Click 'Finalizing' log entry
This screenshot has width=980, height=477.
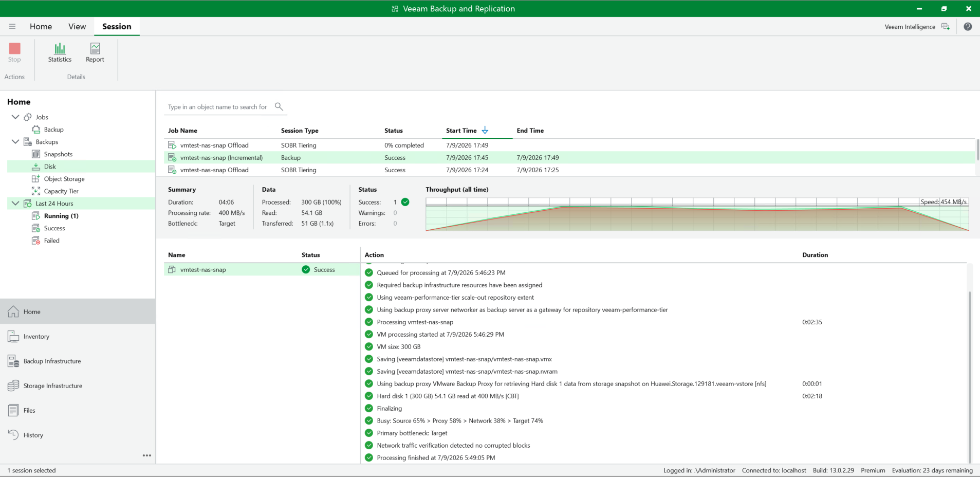point(390,408)
